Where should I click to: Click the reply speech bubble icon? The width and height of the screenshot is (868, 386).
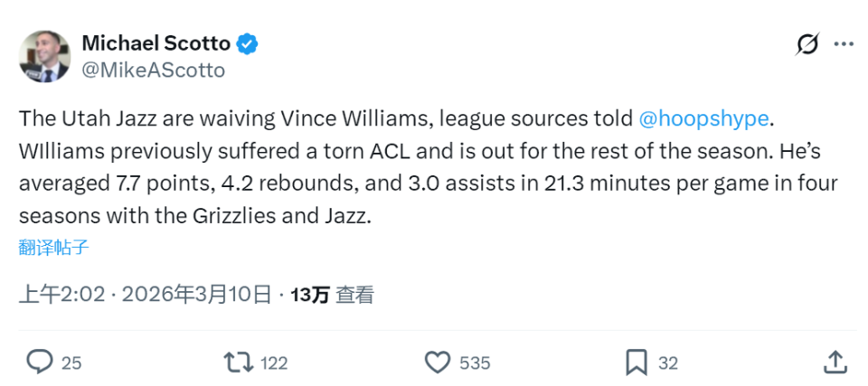(40, 362)
